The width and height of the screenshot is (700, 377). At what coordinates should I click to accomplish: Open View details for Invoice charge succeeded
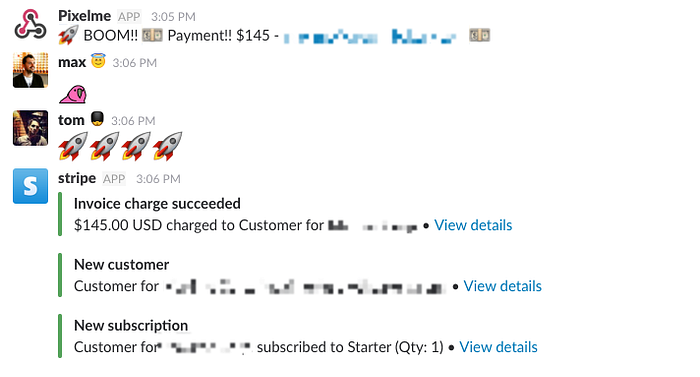click(x=473, y=225)
